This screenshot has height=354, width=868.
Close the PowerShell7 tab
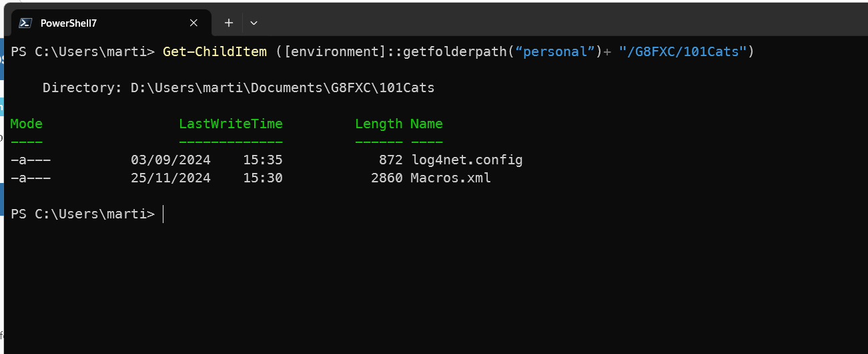193,23
